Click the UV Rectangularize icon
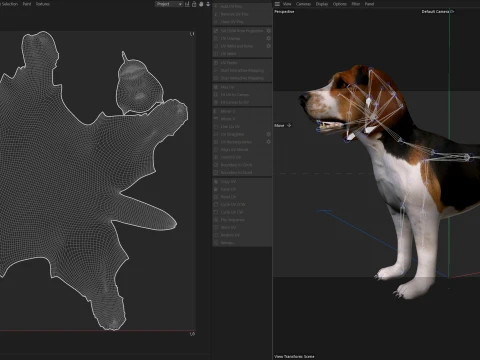 [216, 142]
